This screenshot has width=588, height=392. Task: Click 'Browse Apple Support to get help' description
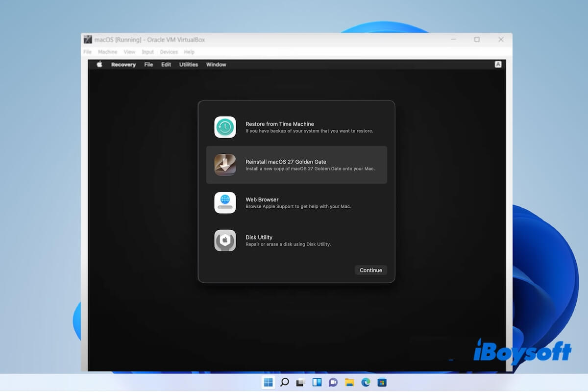(x=298, y=206)
